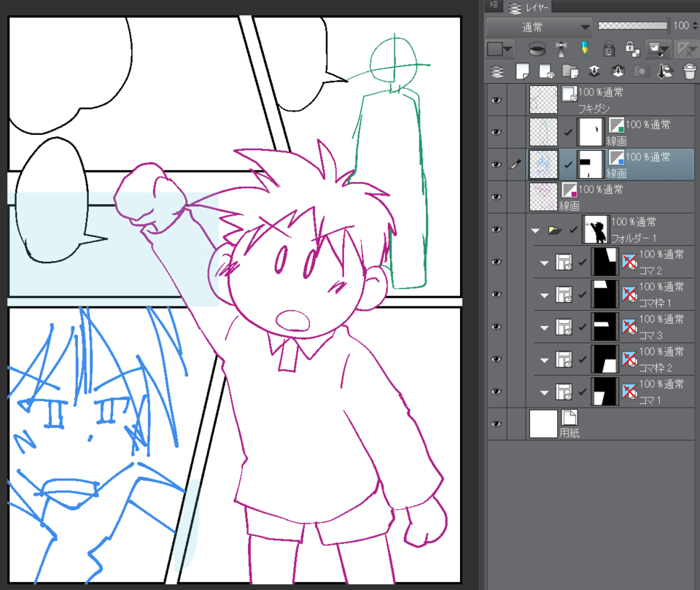Collapse the コマ 1 frame folder triangle
The image size is (700, 590).
tap(544, 392)
